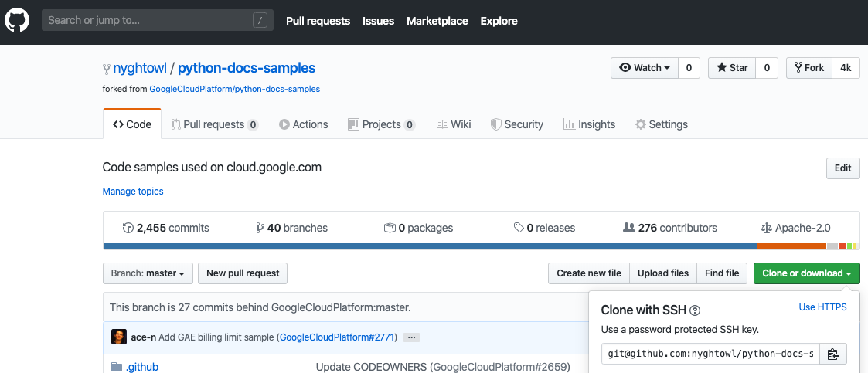Open Pull requests in top navigation
868x373 pixels.
point(318,21)
